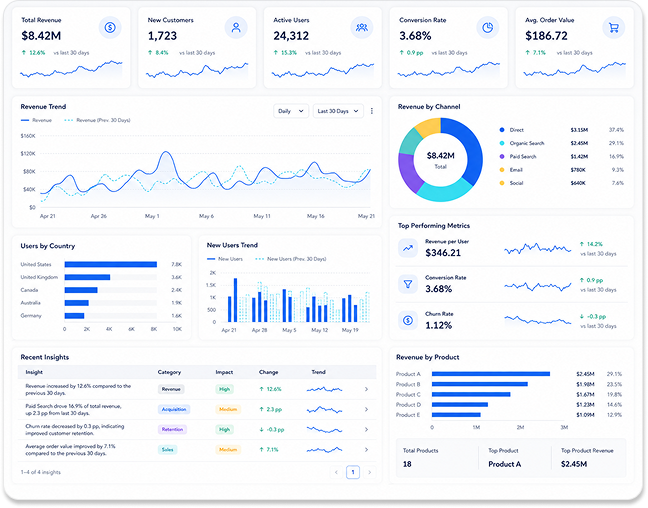Image resolution: width=648 pixels, height=508 pixels.
Task: Sort by Category column header
Action: pyautogui.click(x=169, y=372)
